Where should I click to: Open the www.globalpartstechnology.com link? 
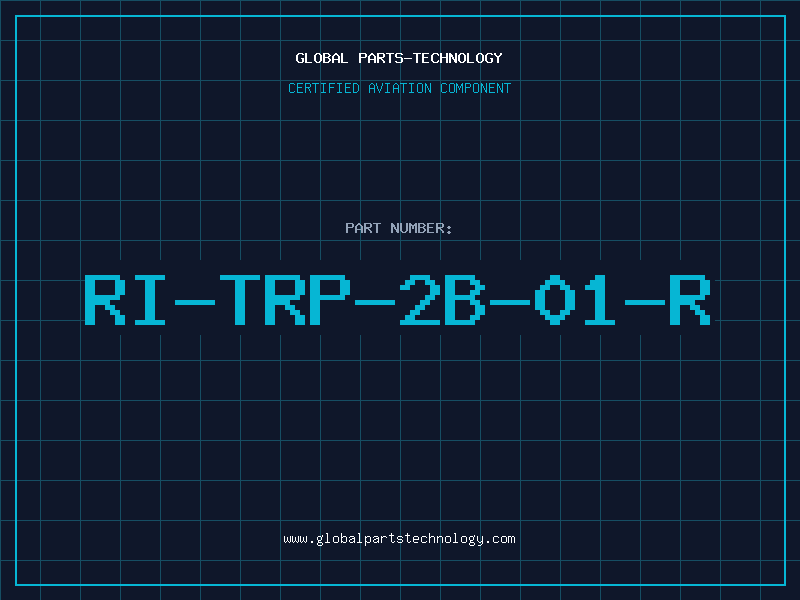click(399, 539)
